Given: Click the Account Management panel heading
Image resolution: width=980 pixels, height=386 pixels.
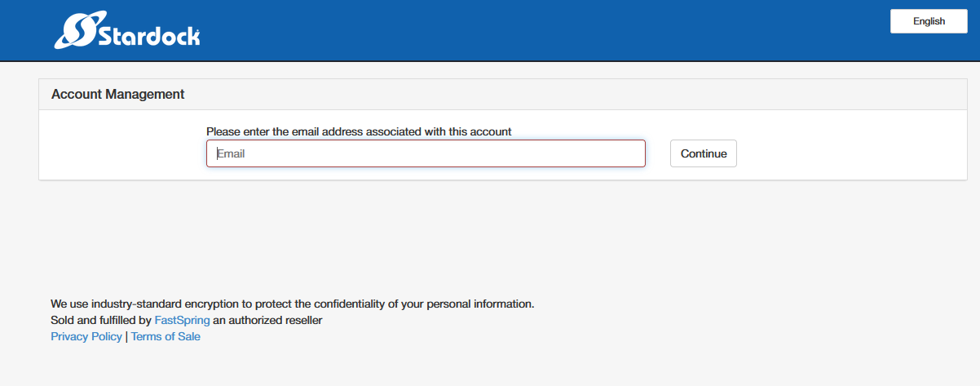Looking at the screenshot, I should 118,94.
